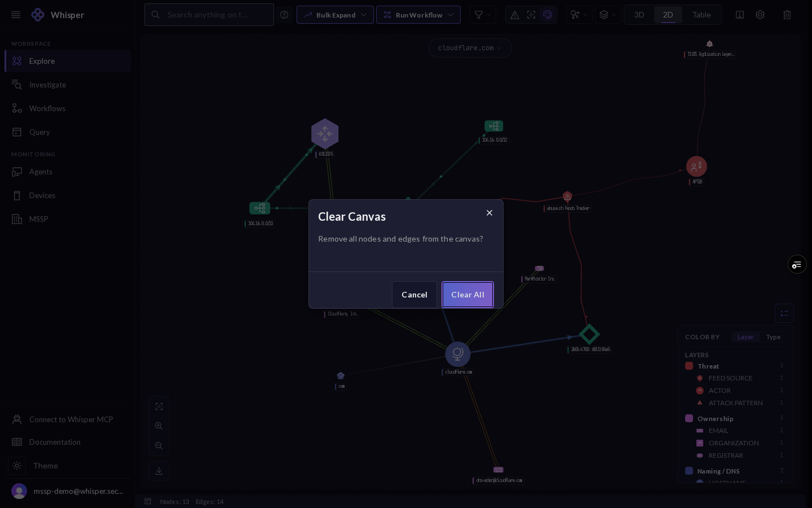The image size is (812, 508).
Task: Click the Whisper logo icon
Action: [38, 15]
